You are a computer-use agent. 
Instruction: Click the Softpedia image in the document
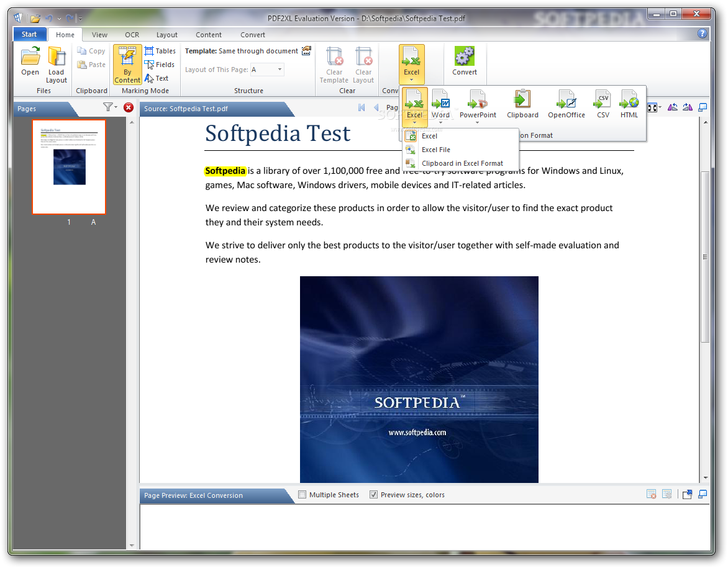tap(419, 379)
